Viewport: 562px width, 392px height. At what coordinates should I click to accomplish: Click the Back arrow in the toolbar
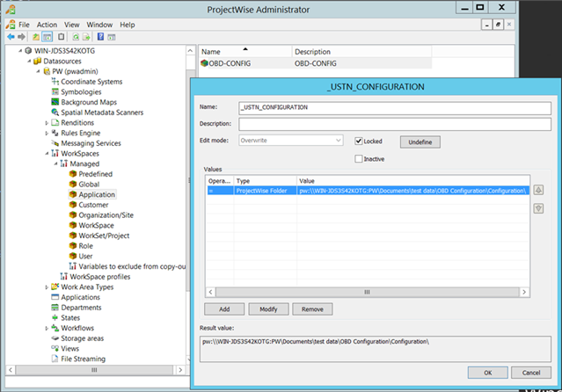11,37
